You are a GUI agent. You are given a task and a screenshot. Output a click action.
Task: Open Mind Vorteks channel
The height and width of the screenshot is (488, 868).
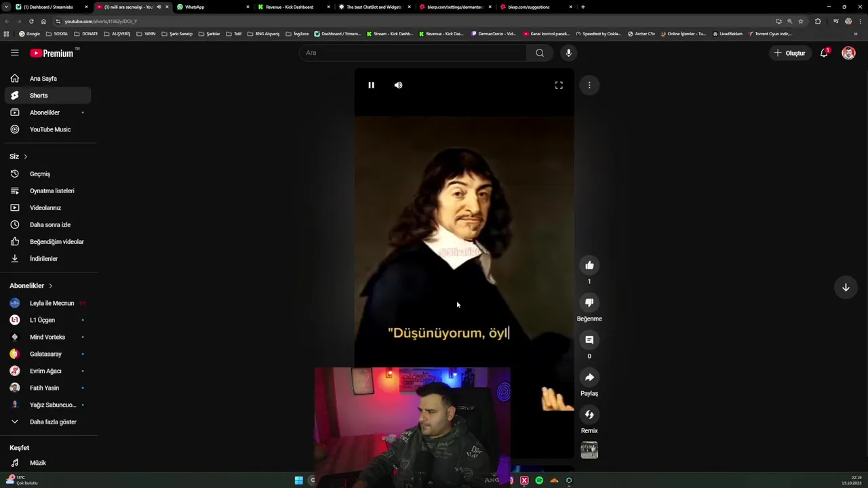[x=47, y=337]
